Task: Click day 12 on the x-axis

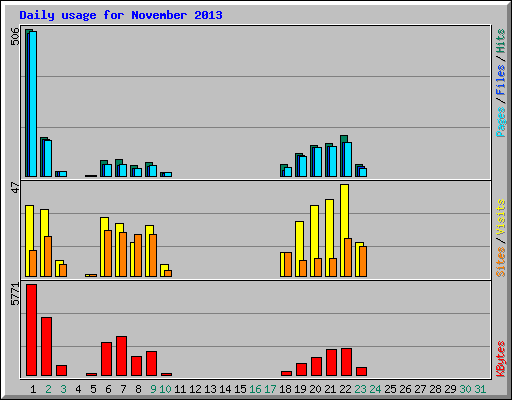Action: coord(195,389)
